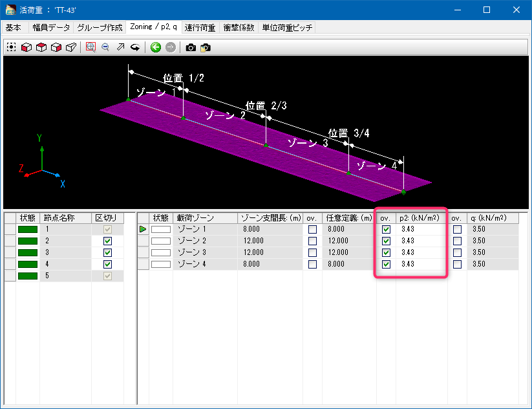Open the 連行荷重 tab
Viewport: 532px width, 409px height.
point(200,28)
